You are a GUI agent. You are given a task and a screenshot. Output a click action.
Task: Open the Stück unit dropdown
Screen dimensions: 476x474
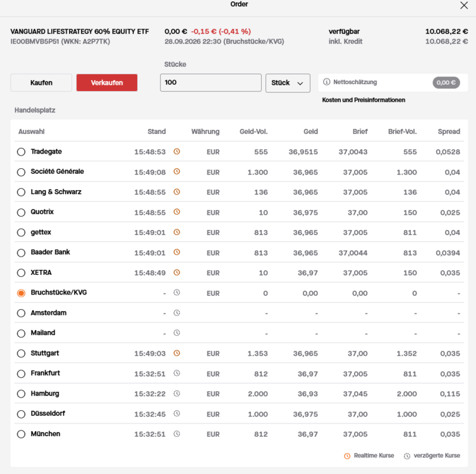[288, 83]
